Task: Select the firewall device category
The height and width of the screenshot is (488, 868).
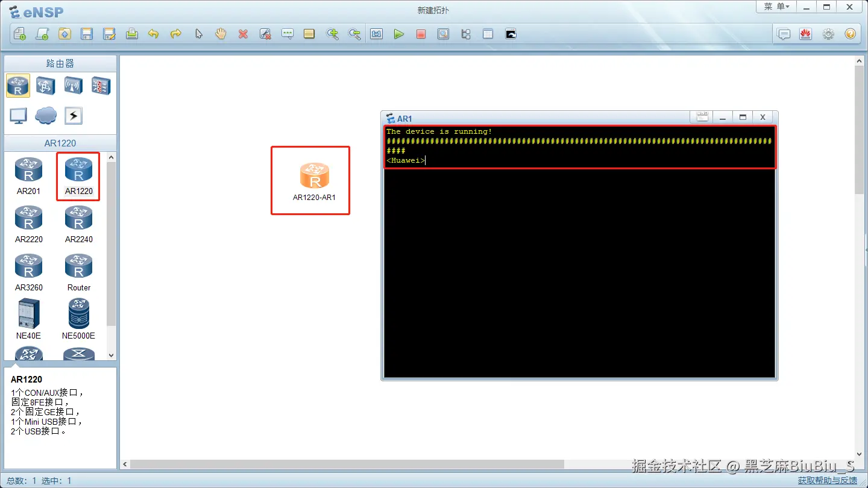Action: (x=101, y=86)
